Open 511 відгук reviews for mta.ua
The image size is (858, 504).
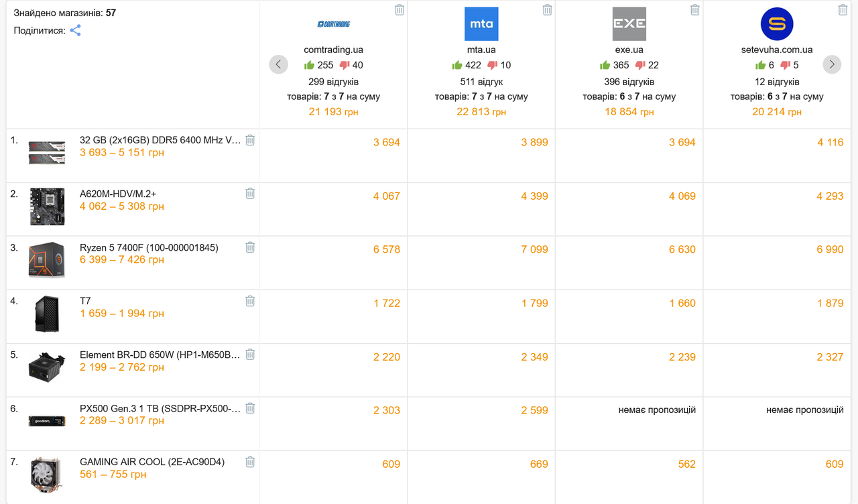pyautogui.click(x=481, y=82)
